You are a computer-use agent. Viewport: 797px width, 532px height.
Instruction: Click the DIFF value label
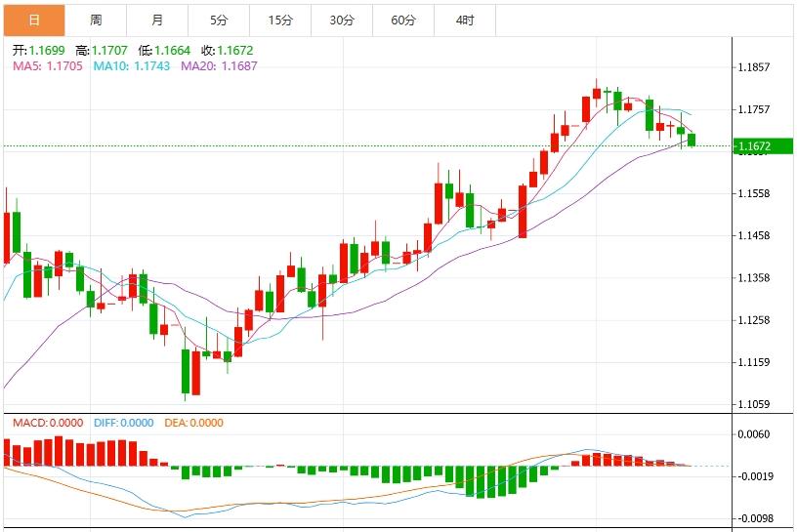[123, 423]
